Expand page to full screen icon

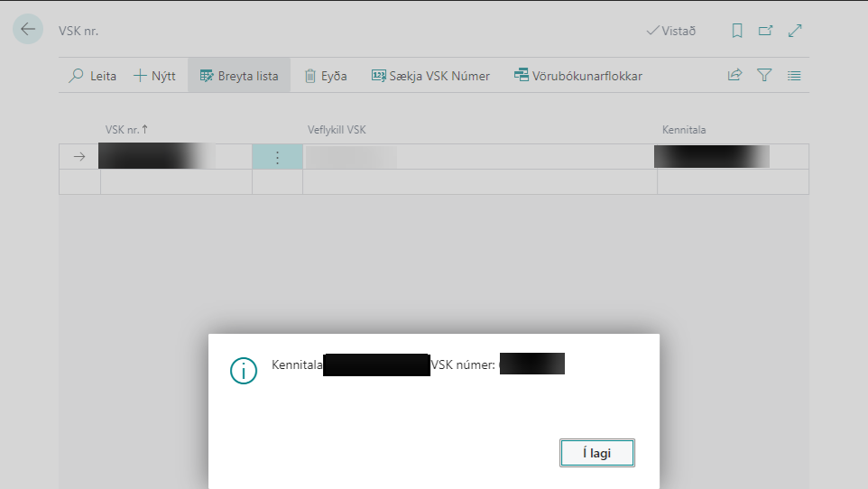(795, 31)
